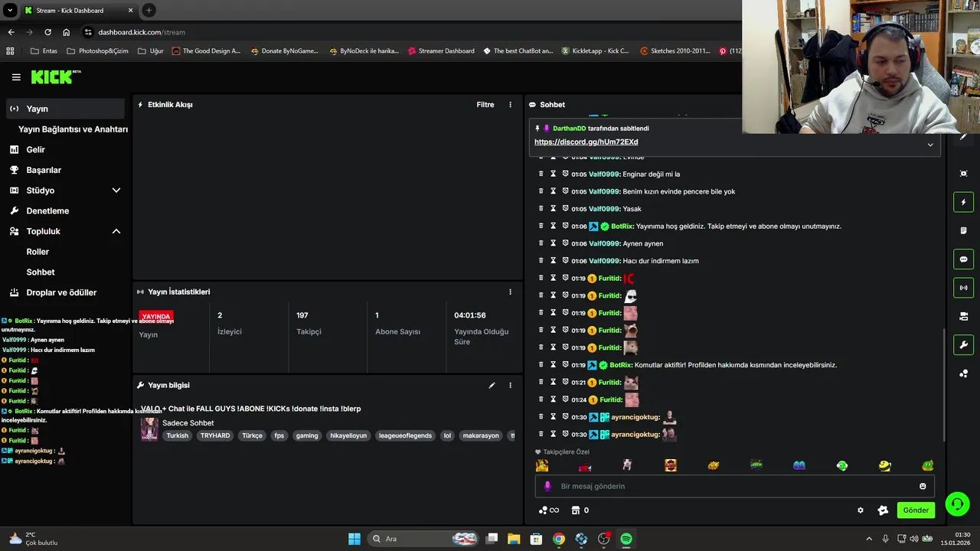
Task: Click the camera icon in right rail
Action: point(963,316)
